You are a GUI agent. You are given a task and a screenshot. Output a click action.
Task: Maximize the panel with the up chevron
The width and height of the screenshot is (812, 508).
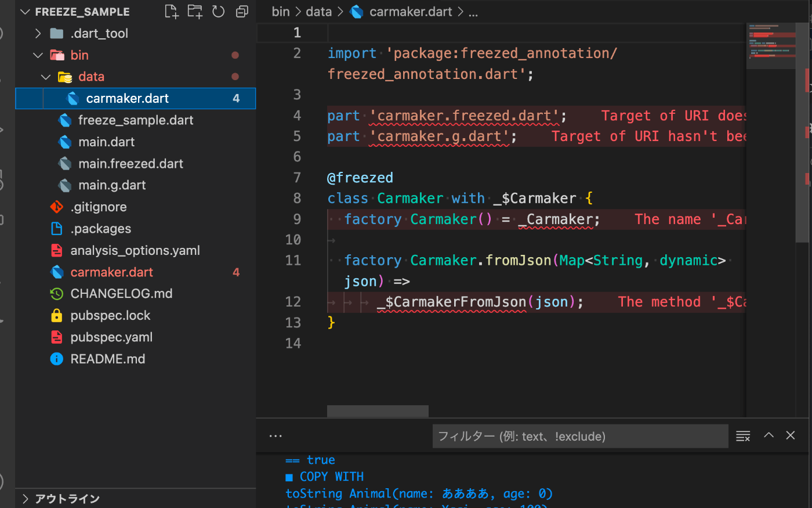coord(769,435)
